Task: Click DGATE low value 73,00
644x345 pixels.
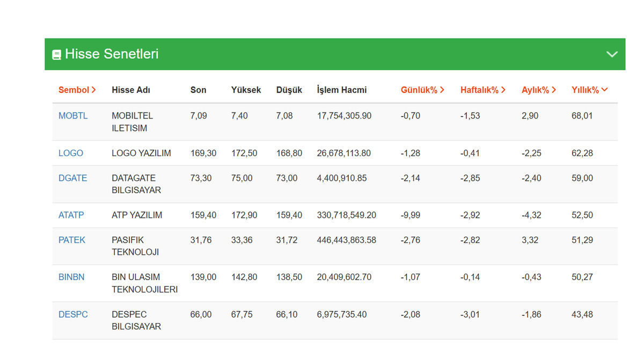Action: [287, 178]
